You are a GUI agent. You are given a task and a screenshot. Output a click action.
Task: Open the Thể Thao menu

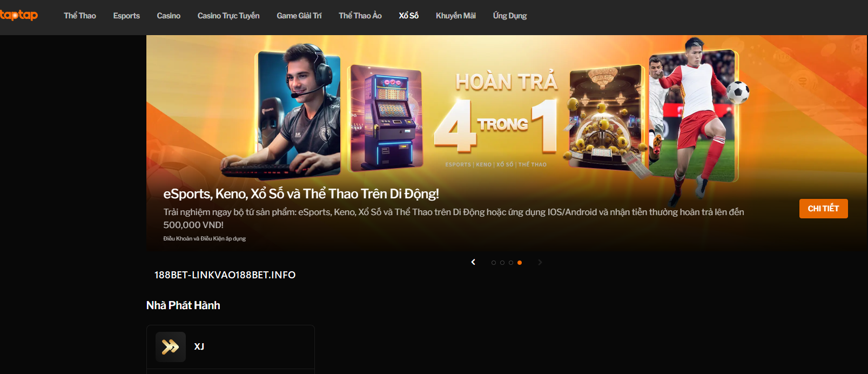coord(80,16)
